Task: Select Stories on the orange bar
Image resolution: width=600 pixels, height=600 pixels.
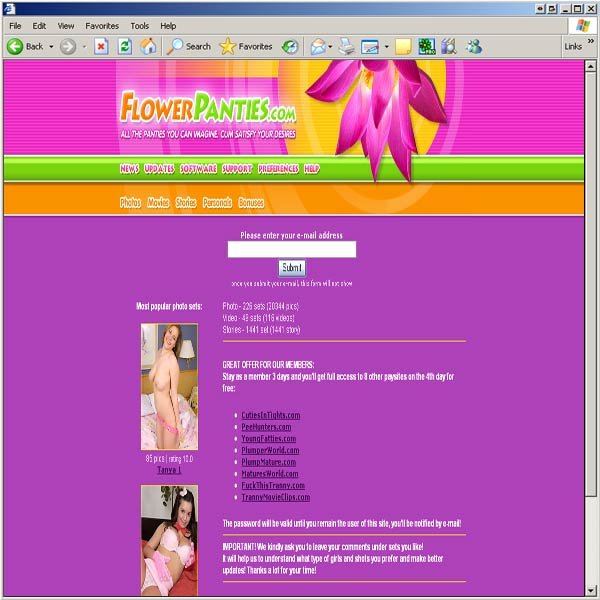Action: point(186,202)
